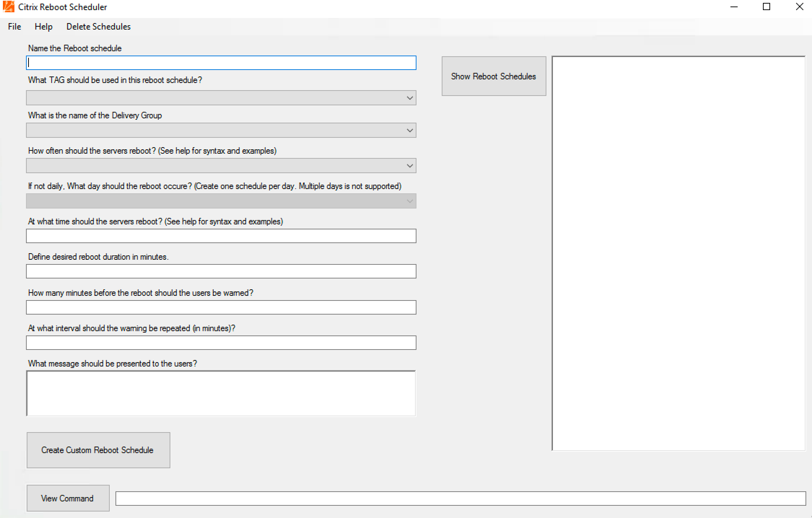This screenshot has height=518, width=812.
Task: Open the Delivery Group dropdown
Action: coord(410,131)
